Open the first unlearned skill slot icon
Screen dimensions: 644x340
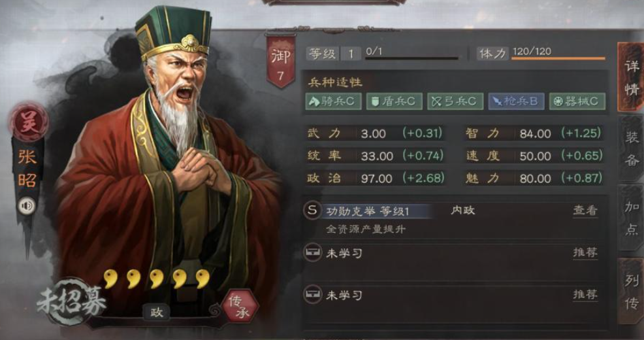[313, 252]
